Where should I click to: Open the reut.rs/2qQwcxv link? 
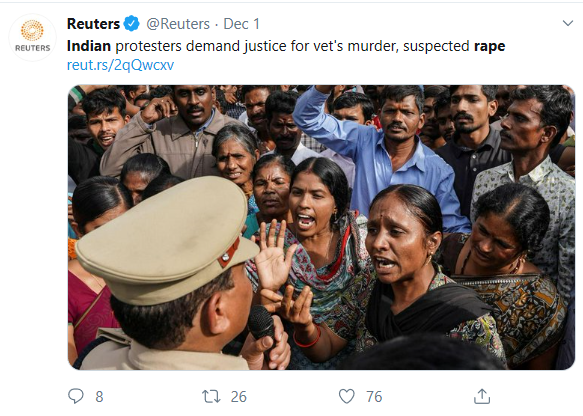(x=120, y=65)
